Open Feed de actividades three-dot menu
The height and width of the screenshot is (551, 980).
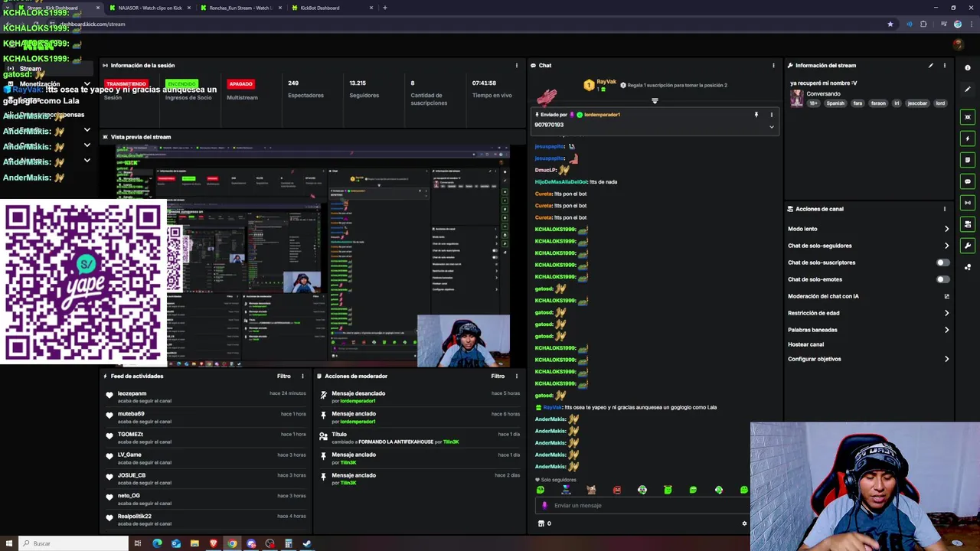302,376
